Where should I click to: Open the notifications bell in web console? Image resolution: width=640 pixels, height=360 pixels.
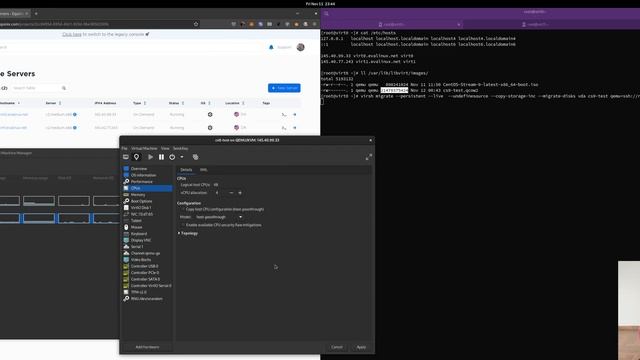pos(271,47)
